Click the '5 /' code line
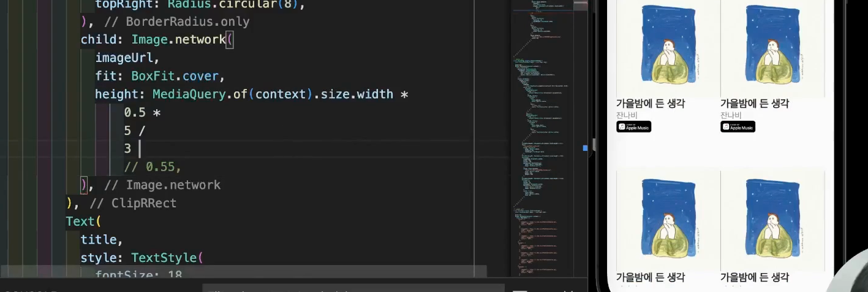The image size is (868, 292). point(135,131)
